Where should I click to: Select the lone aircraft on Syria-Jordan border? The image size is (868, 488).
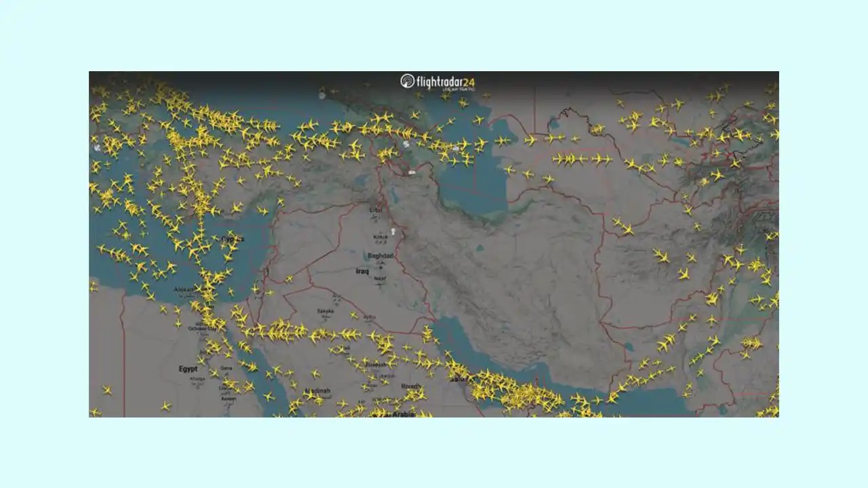click(289, 279)
